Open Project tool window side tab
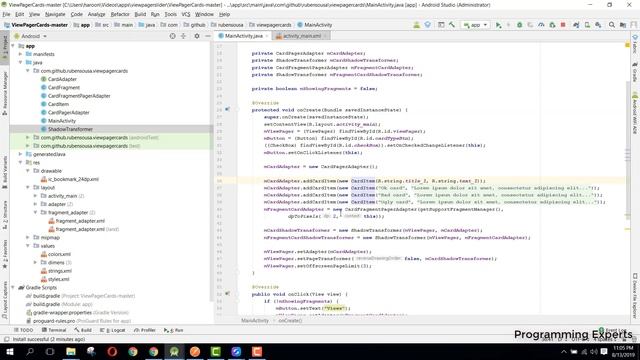Screen dimensions: 640x360 (4, 46)
